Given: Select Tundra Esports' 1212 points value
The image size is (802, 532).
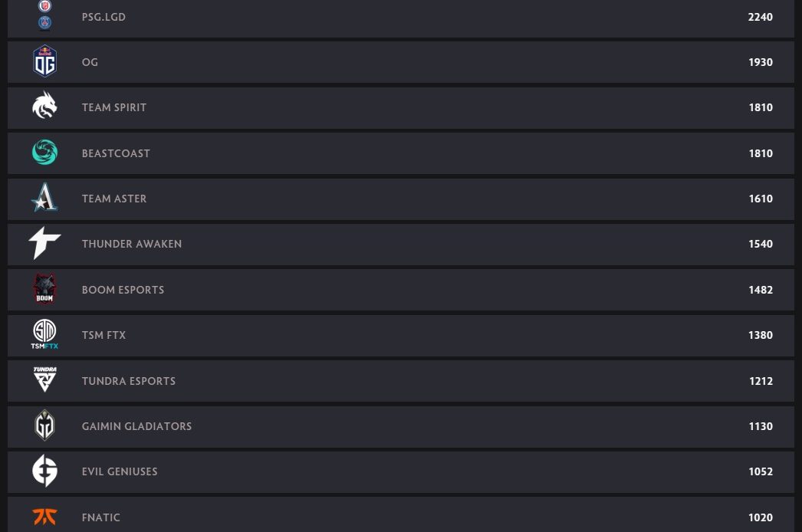Looking at the screenshot, I should tap(761, 381).
